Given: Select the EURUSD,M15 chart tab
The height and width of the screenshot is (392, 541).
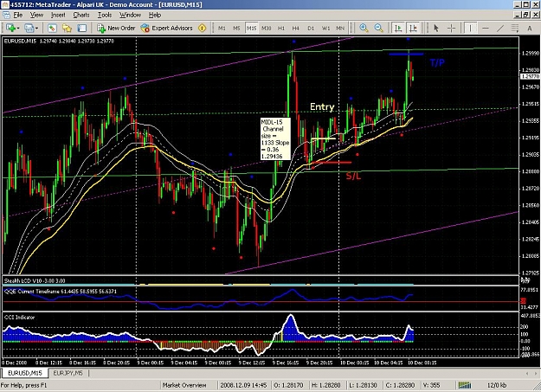Looking at the screenshot, I should 25,373.
